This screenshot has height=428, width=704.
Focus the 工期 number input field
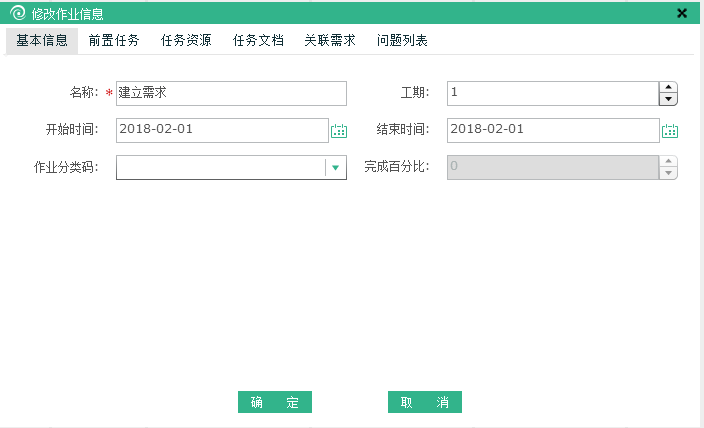tap(552, 93)
